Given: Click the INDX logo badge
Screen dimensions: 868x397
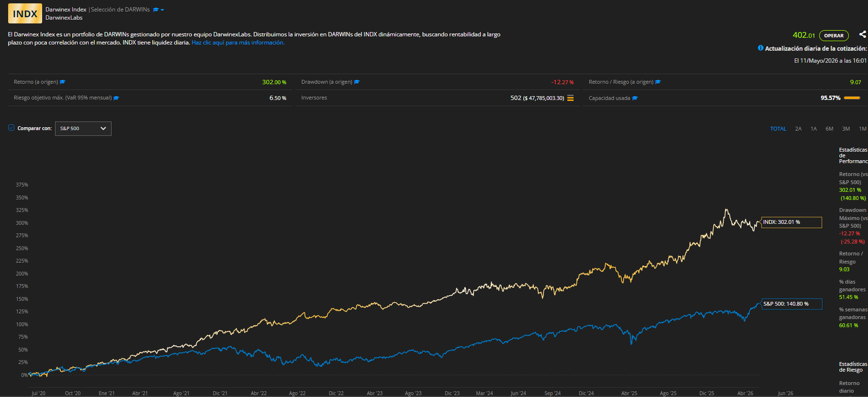Looking at the screenshot, I should pyautogui.click(x=25, y=13).
